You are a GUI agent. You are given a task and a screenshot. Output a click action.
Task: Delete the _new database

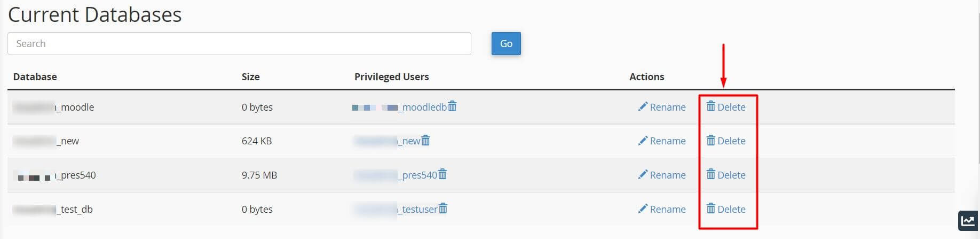point(726,141)
